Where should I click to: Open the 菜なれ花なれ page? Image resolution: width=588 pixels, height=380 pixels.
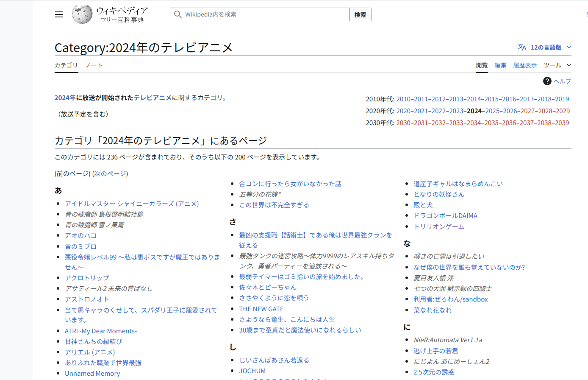pos(433,310)
